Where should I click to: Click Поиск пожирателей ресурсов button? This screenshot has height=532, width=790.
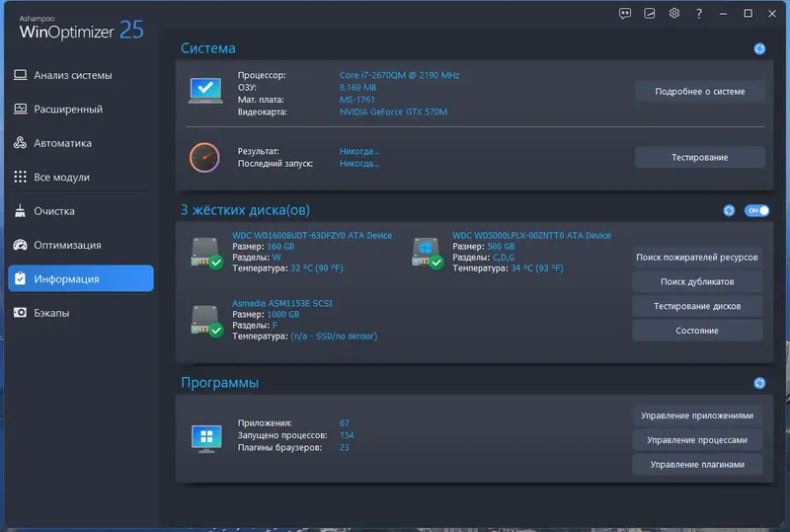pos(697,257)
